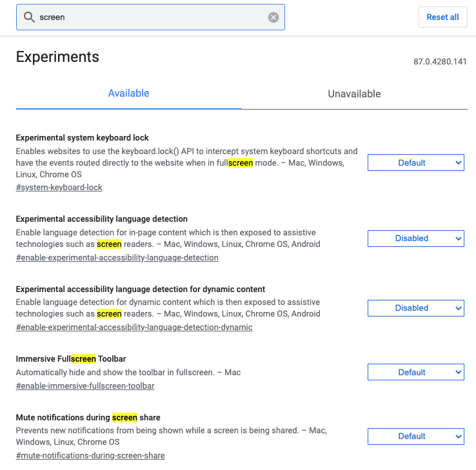Image resolution: width=476 pixels, height=470 pixels.
Task: Switch to the Unavailable tab
Action: point(354,93)
